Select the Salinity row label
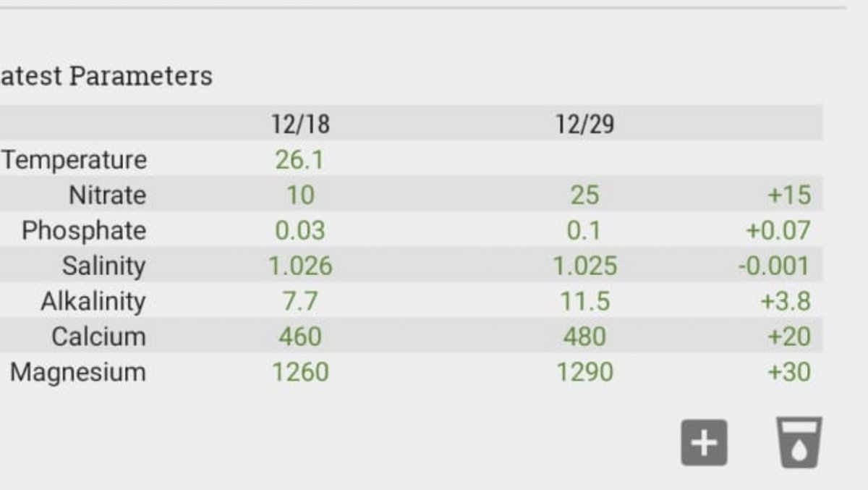This screenshot has height=490, width=868. [103, 266]
